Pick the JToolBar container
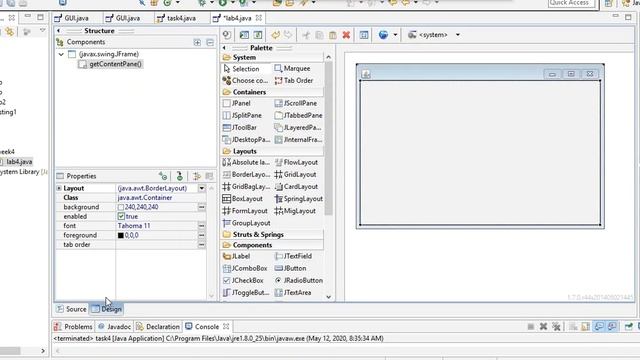Viewport: 640px width, 360px height. coord(240,128)
